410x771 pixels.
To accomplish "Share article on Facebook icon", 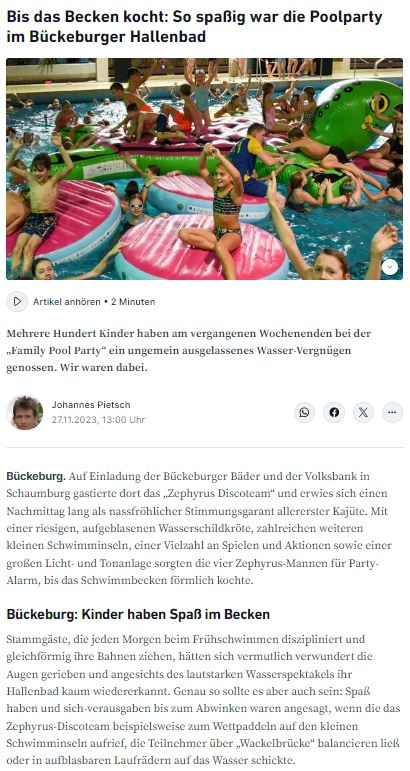I will click(x=334, y=413).
